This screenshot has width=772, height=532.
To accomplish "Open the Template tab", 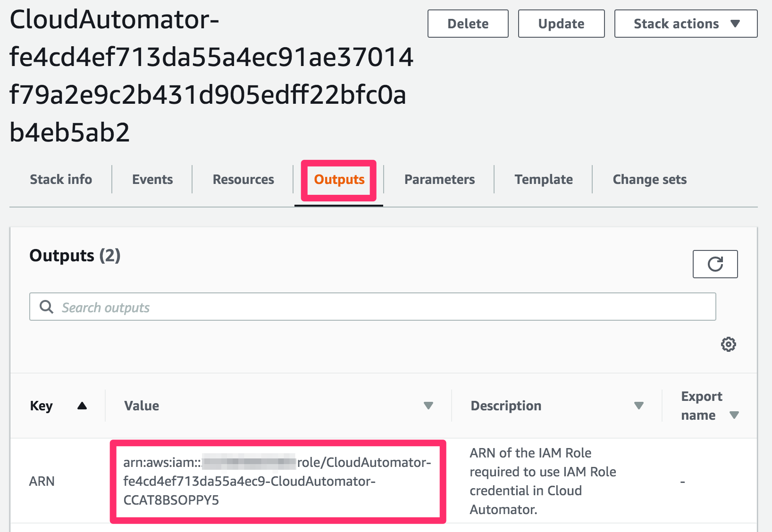I will pyautogui.click(x=544, y=179).
